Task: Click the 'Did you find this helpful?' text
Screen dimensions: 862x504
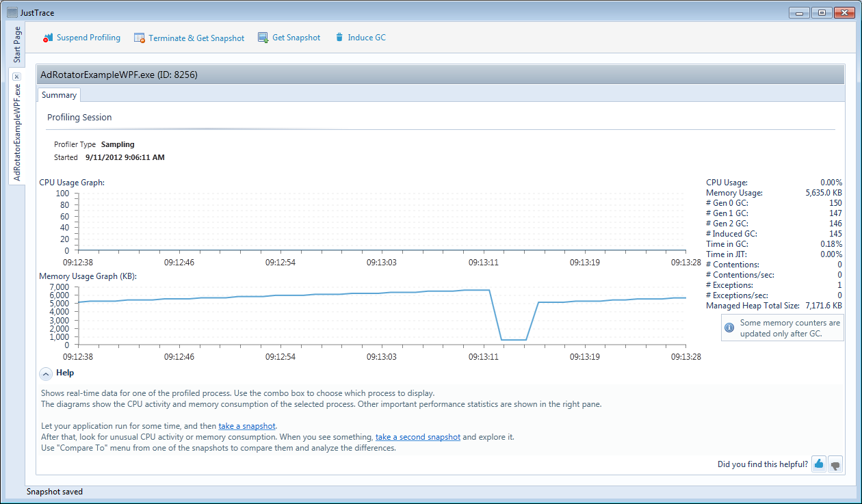Action: 763,464
